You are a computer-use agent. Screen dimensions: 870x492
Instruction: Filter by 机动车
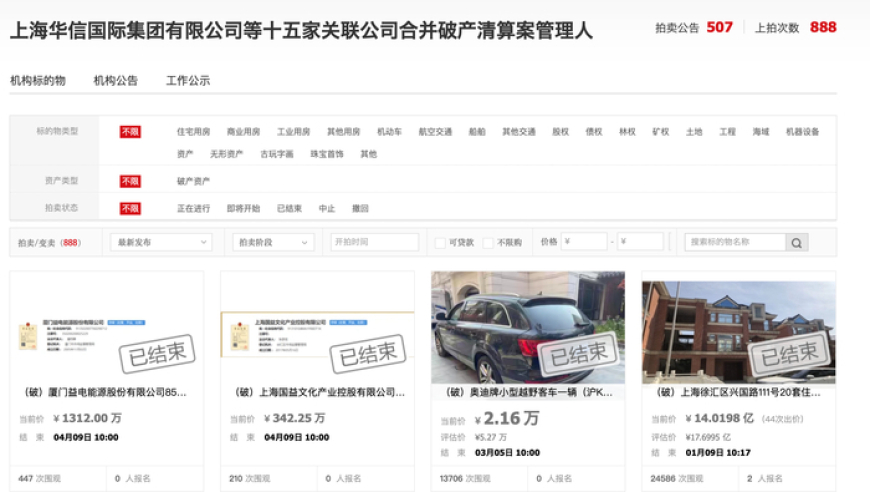pyautogui.click(x=390, y=132)
